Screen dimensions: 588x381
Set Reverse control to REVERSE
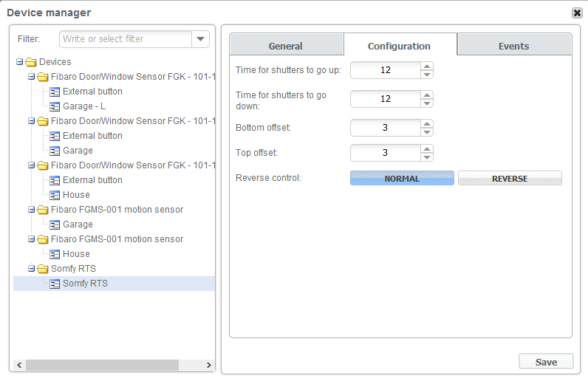[510, 179]
